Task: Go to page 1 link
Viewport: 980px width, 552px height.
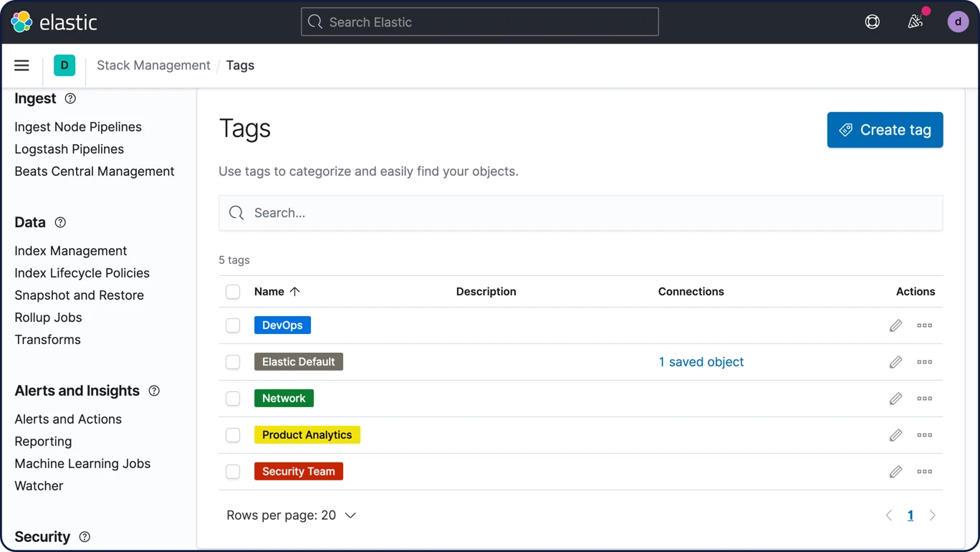Action: (911, 515)
